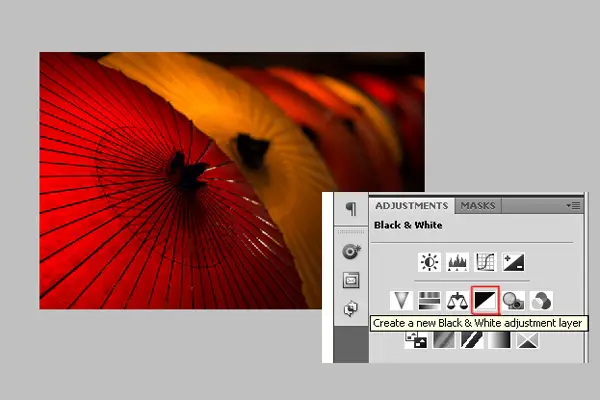Viewport: 600px width, 400px height.
Task: Select the Vibrance triangle icon
Action: tap(402, 300)
